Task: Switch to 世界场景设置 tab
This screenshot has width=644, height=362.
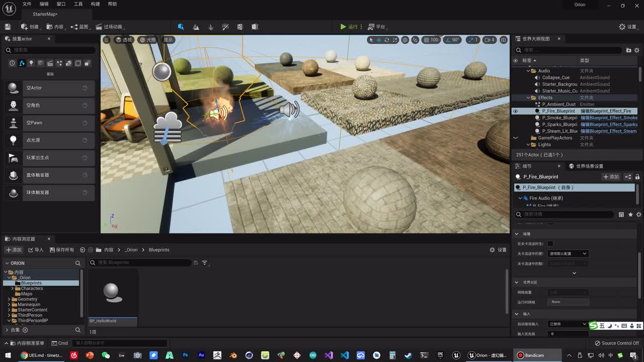Action: tap(586, 166)
